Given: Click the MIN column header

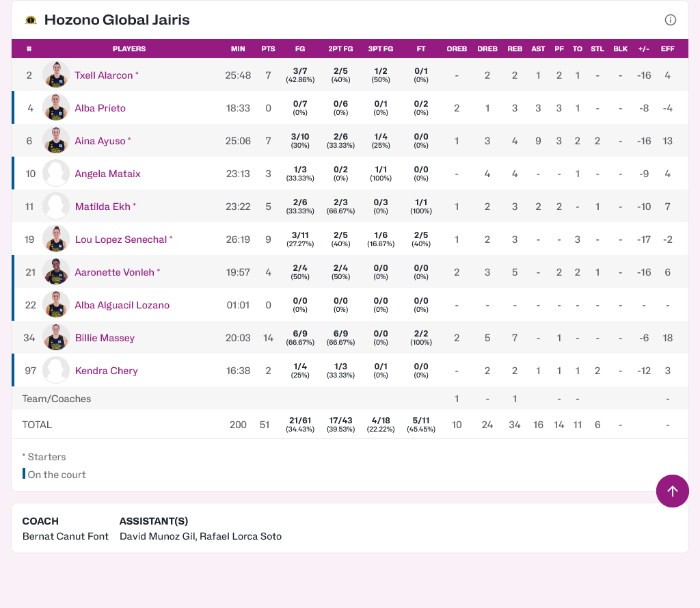Looking at the screenshot, I should [x=238, y=49].
